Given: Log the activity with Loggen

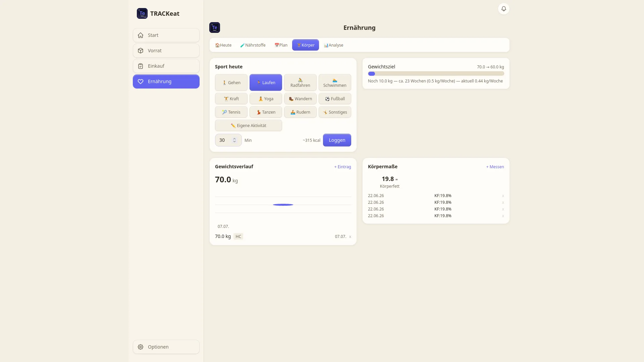Looking at the screenshot, I should pyautogui.click(x=337, y=140).
